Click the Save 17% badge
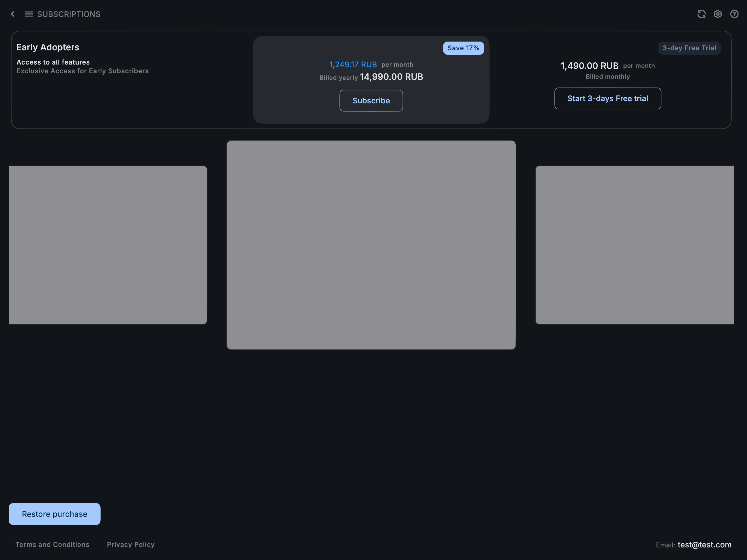The height and width of the screenshot is (560, 747). tap(463, 48)
